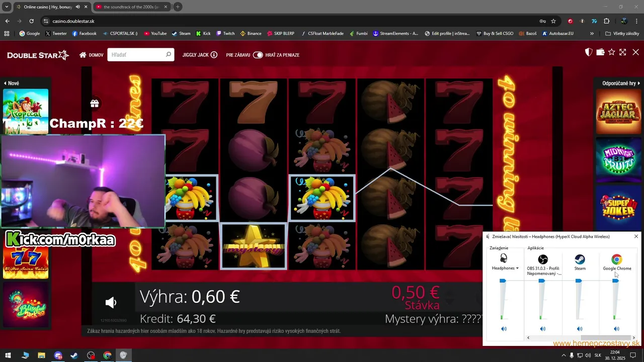Viewport: 644px width, 362px height.
Task: Click the site info icon in address bar
Action: click(x=46, y=21)
